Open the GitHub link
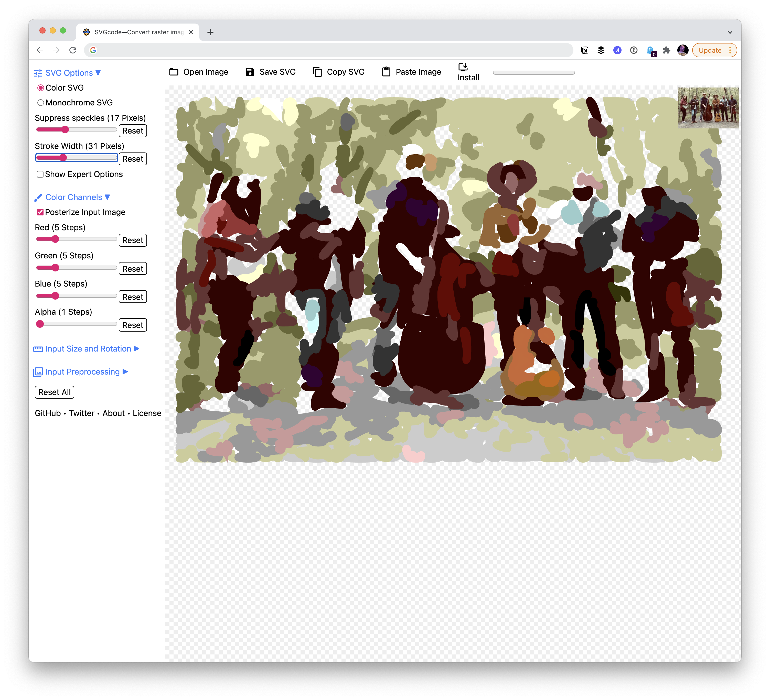The height and width of the screenshot is (700, 770). 48,413
